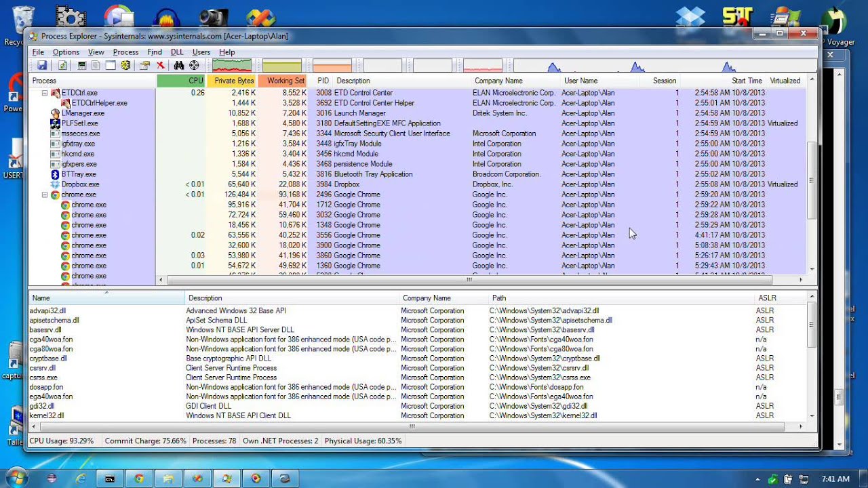The width and height of the screenshot is (868, 488).
Task: Click the taskbar clock showing 7:41 AM
Action: pyautogui.click(x=835, y=479)
